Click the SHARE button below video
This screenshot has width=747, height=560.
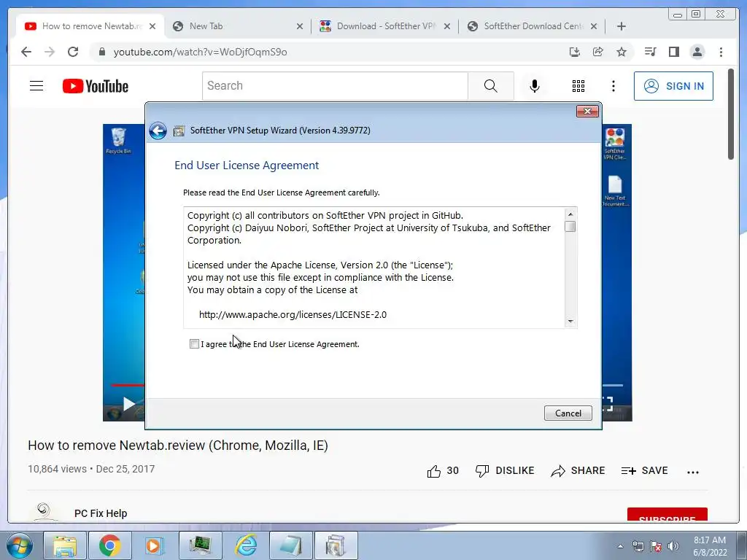pyautogui.click(x=578, y=471)
